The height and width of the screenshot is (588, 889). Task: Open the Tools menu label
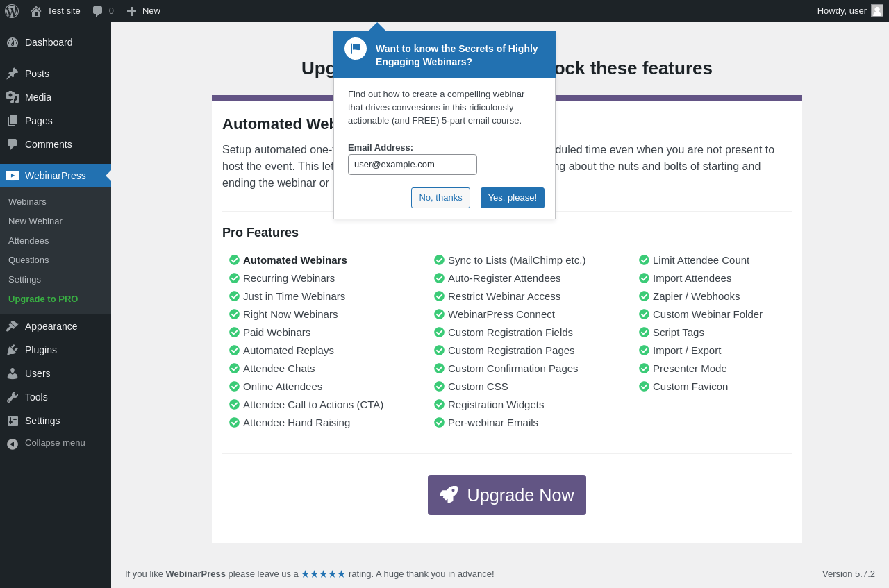pyautogui.click(x=36, y=397)
